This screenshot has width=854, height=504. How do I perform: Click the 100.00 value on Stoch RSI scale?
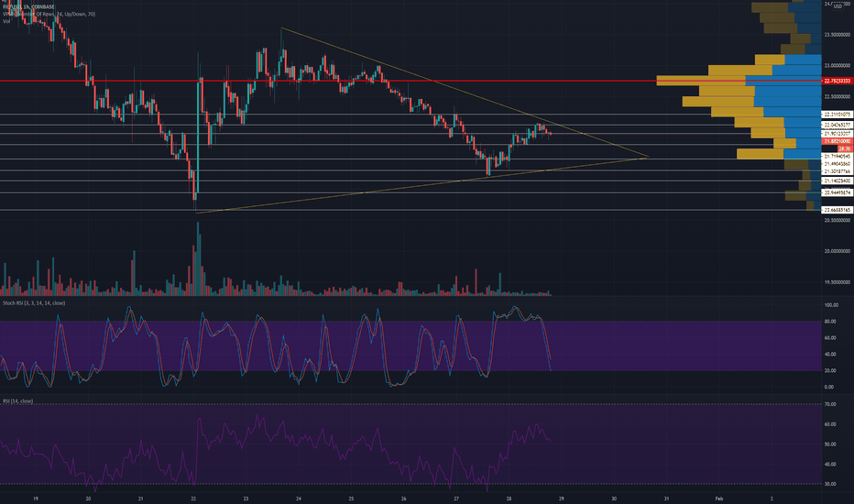(831, 305)
